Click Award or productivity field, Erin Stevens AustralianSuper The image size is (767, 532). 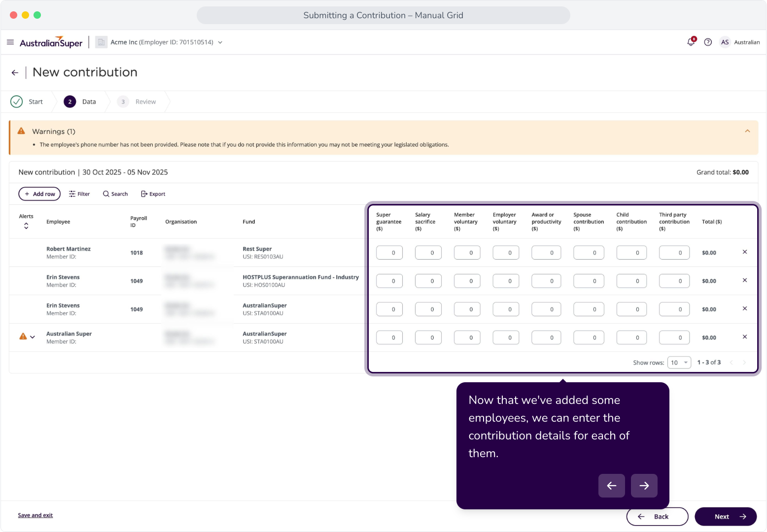pos(547,309)
